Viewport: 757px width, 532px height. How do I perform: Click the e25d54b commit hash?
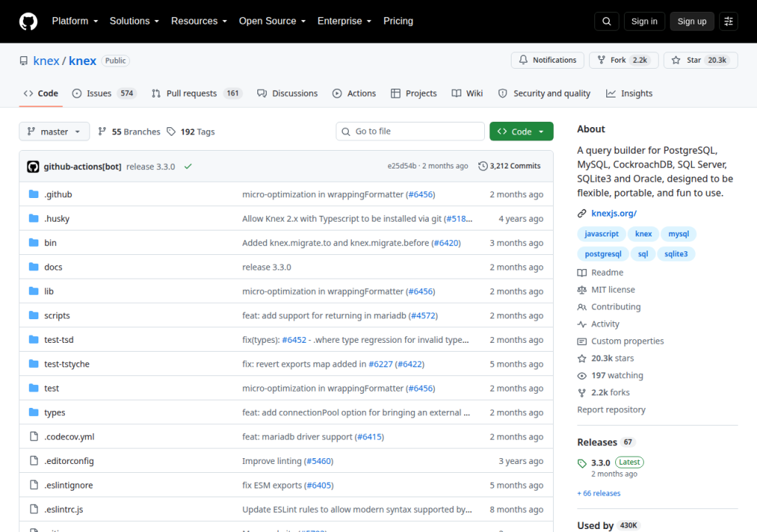coord(401,166)
